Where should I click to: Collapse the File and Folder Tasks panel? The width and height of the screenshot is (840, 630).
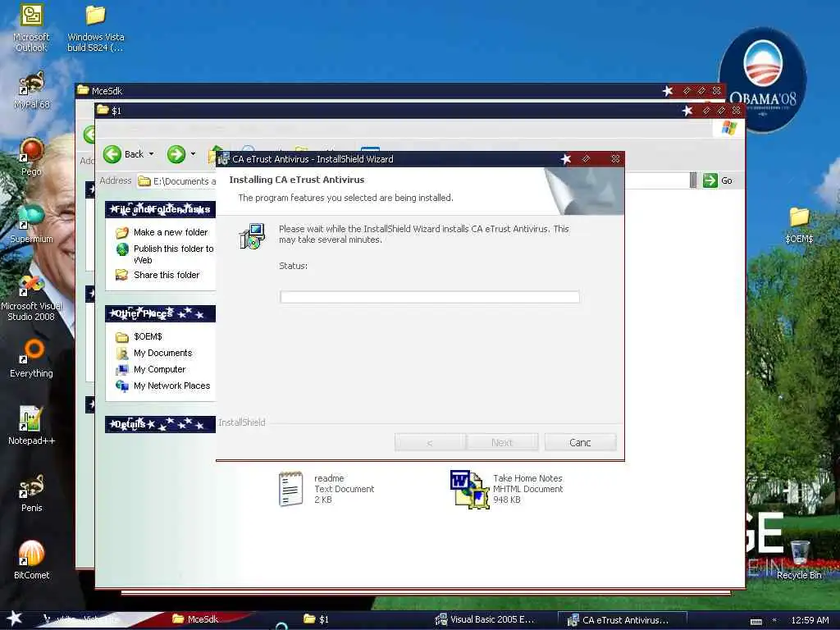point(160,209)
